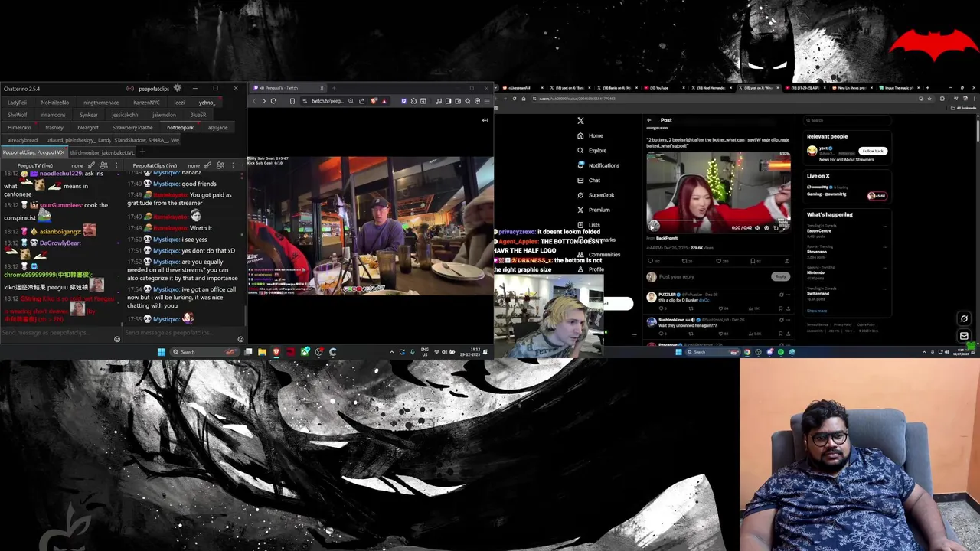Open the floating Messages envelope icon on X

(x=964, y=336)
